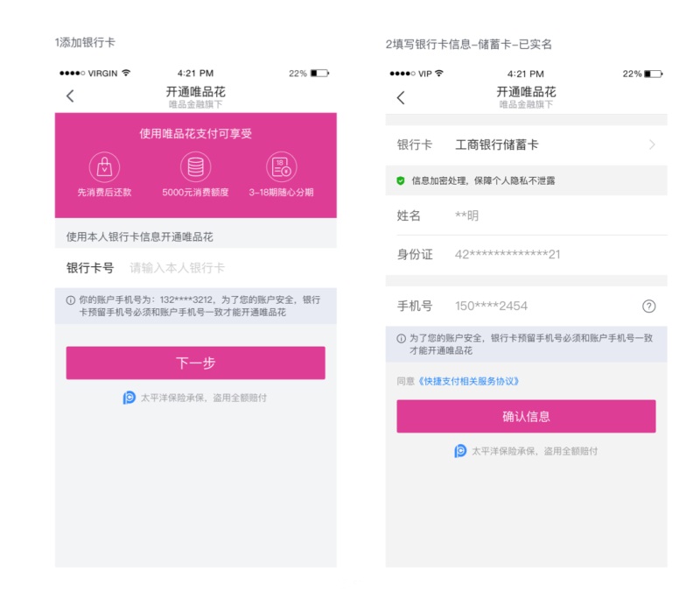Screen dimensions: 700x592
Task: Expand 工商银行储蓄卡 bank card chevron
Action: [x=652, y=144]
